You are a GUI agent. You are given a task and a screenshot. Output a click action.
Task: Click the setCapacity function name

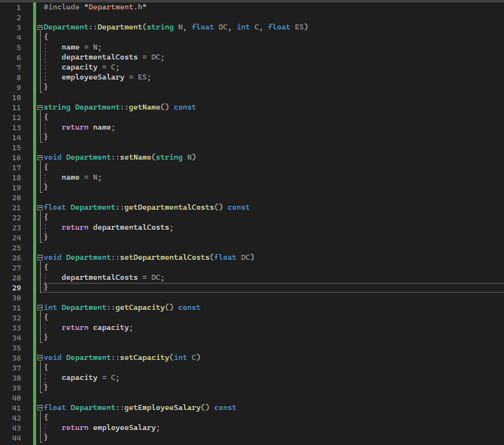point(145,357)
